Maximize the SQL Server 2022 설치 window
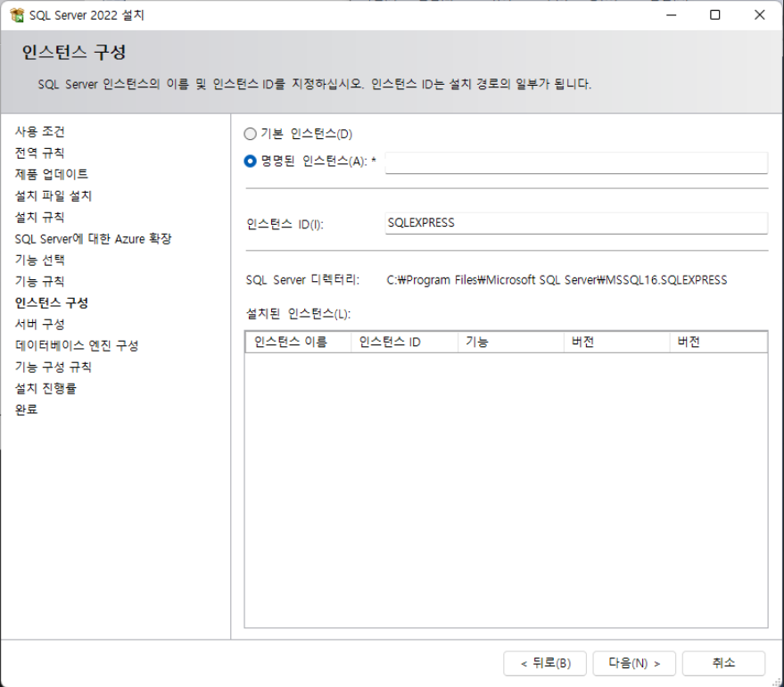The image size is (784, 687). point(715,15)
